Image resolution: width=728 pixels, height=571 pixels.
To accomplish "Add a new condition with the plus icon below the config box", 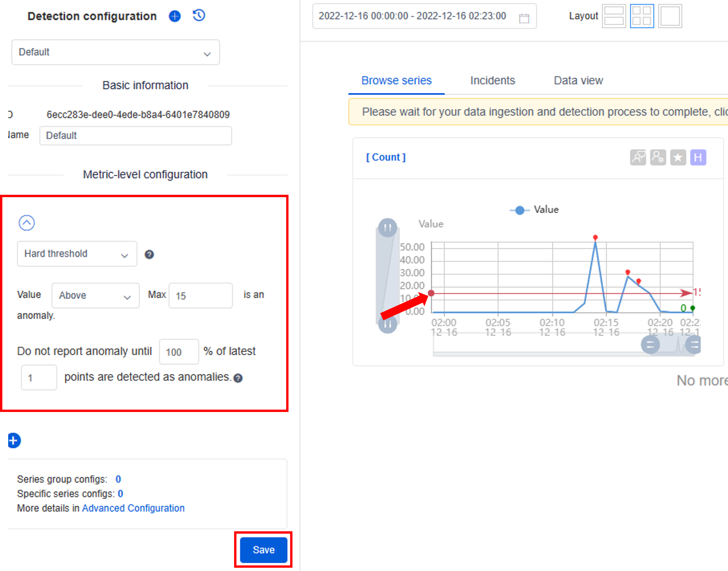I will [13, 441].
